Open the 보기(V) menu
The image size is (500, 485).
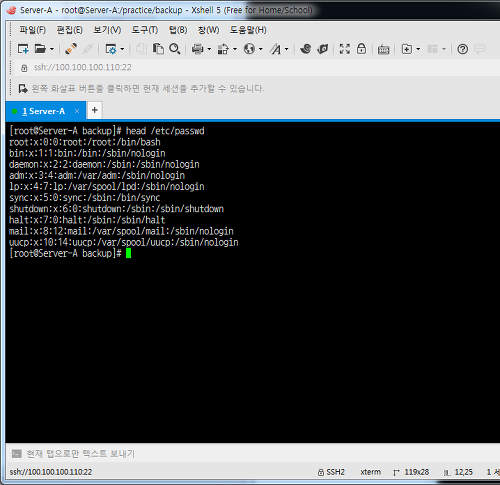107,30
